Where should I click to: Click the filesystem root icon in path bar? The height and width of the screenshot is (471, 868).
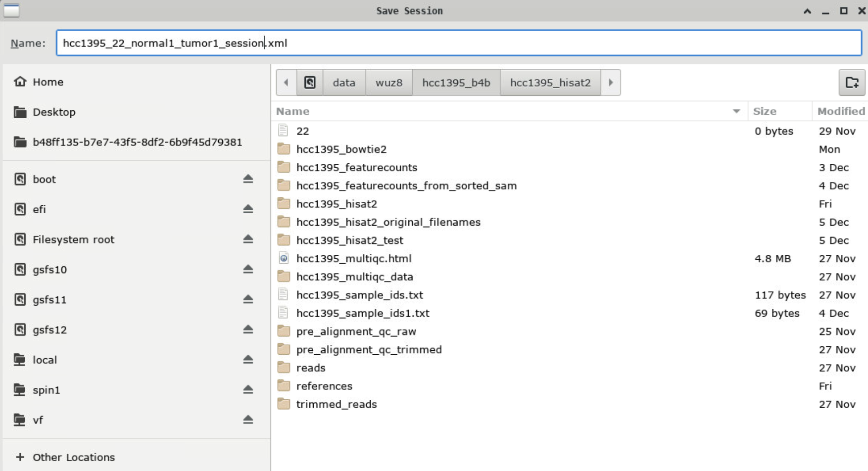click(x=310, y=83)
